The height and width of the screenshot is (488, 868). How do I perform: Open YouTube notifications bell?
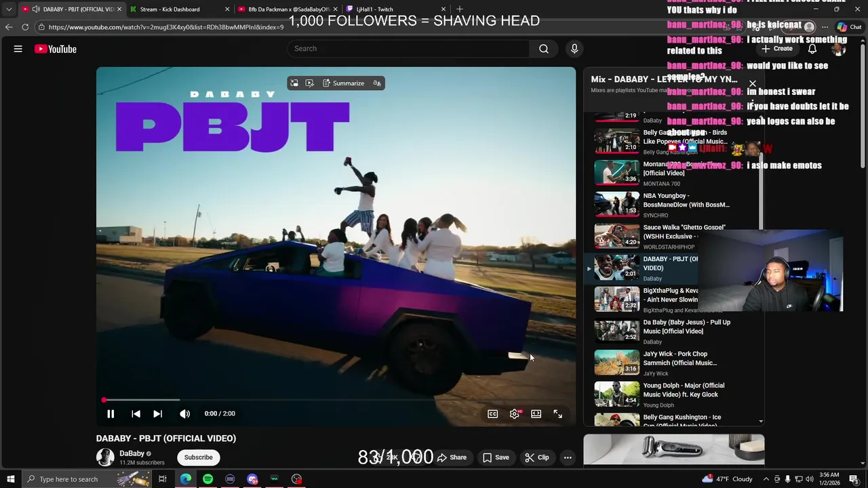(812, 49)
